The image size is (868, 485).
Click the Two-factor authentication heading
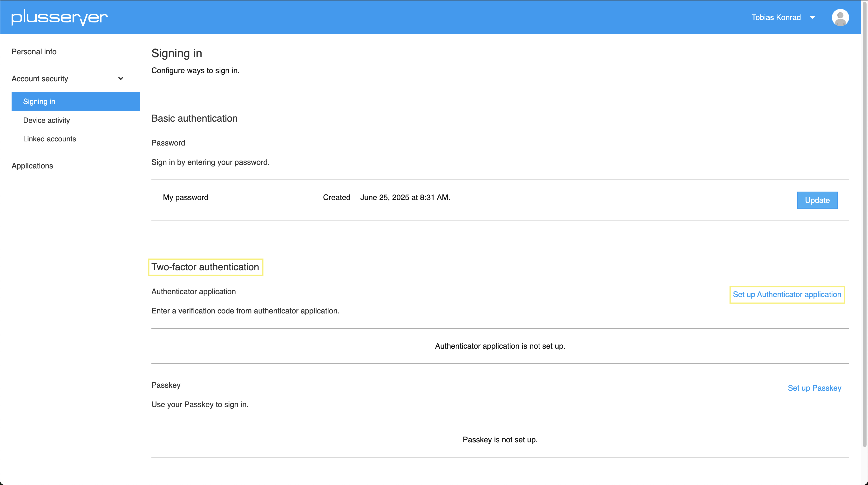[205, 267]
